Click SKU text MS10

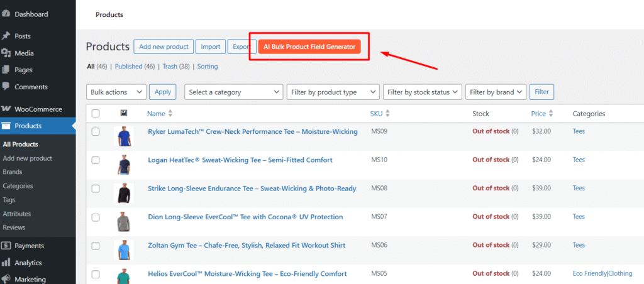(379, 160)
